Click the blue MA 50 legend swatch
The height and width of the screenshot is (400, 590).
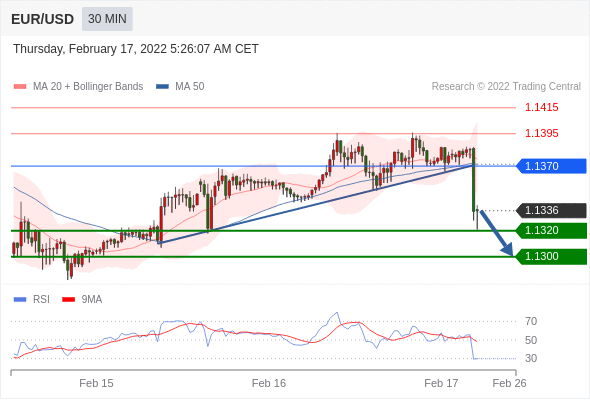(162, 87)
